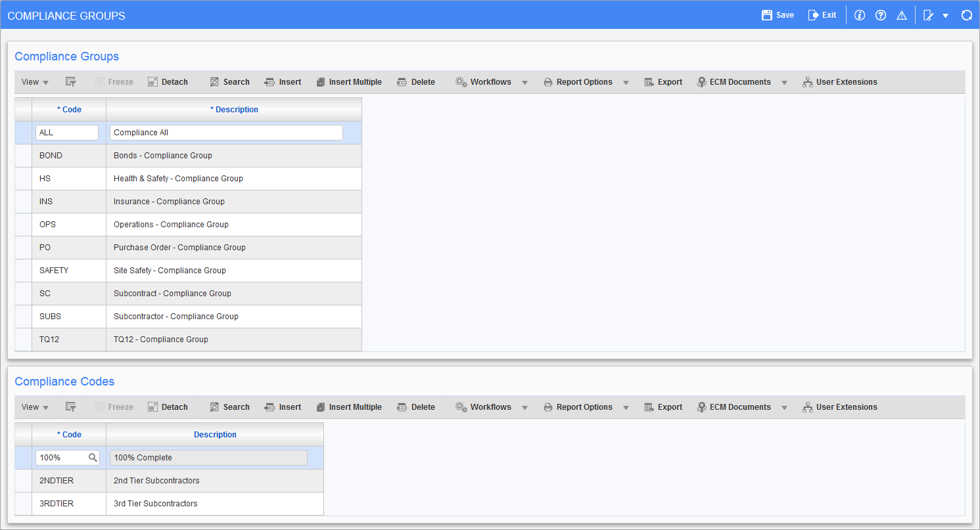Expand Report Options dropdown in Compliance Codes toolbar
The image size is (980, 530).
pos(626,408)
